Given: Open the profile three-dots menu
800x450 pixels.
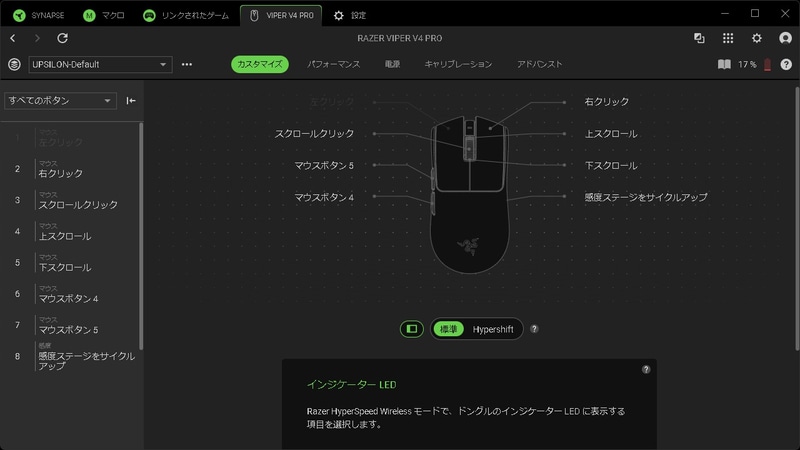Looking at the screenshot, I should click(x=187, y=64).
